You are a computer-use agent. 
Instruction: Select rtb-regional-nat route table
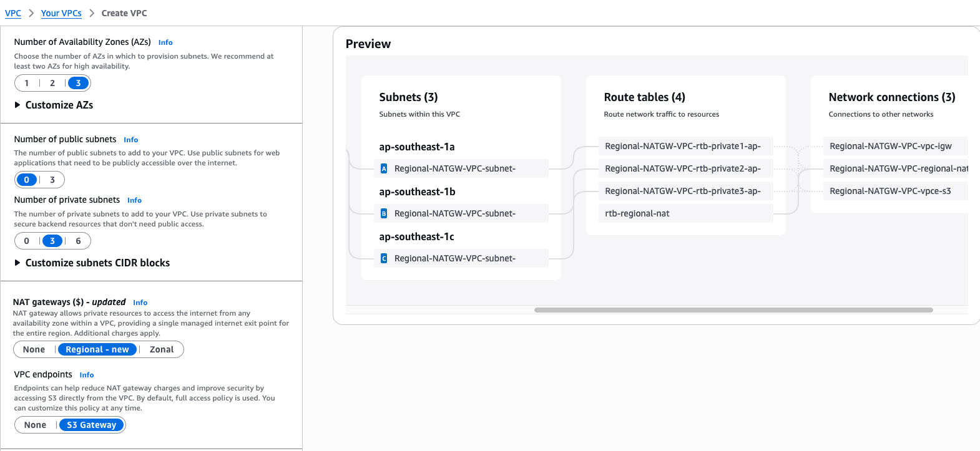tap(637, 213)
